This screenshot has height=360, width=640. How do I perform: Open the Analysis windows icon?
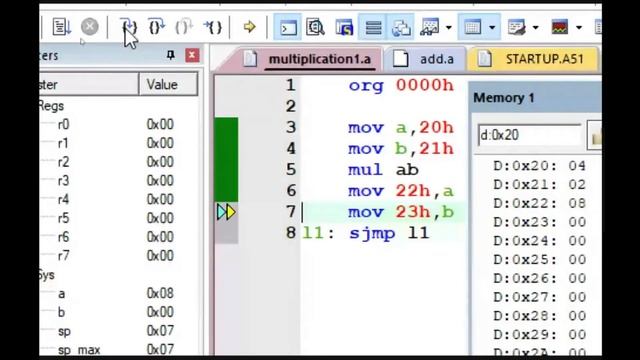(560, 27)
